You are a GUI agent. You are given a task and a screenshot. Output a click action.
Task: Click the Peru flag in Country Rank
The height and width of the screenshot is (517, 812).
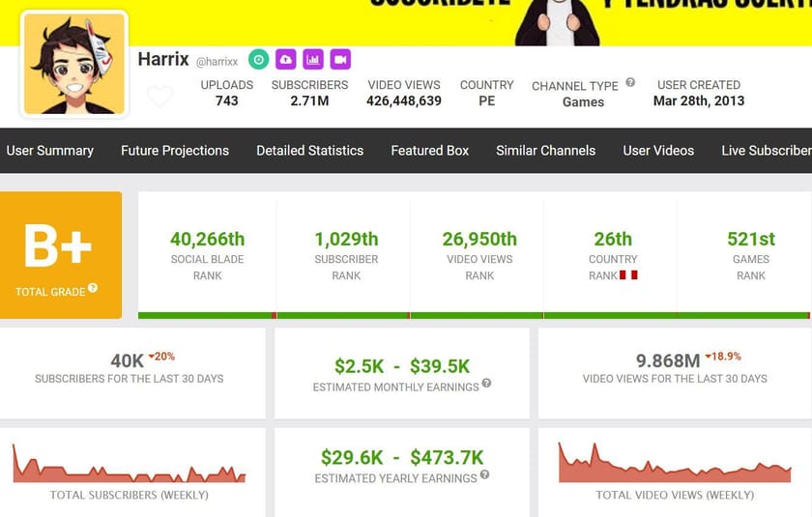click(x=628, y=275)
